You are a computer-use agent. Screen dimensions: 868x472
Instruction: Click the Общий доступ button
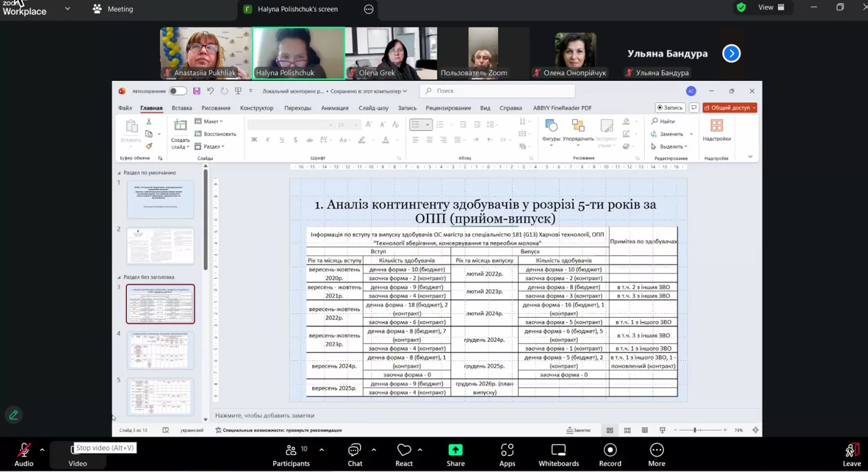pyautogui.click(x=729, y=108)
